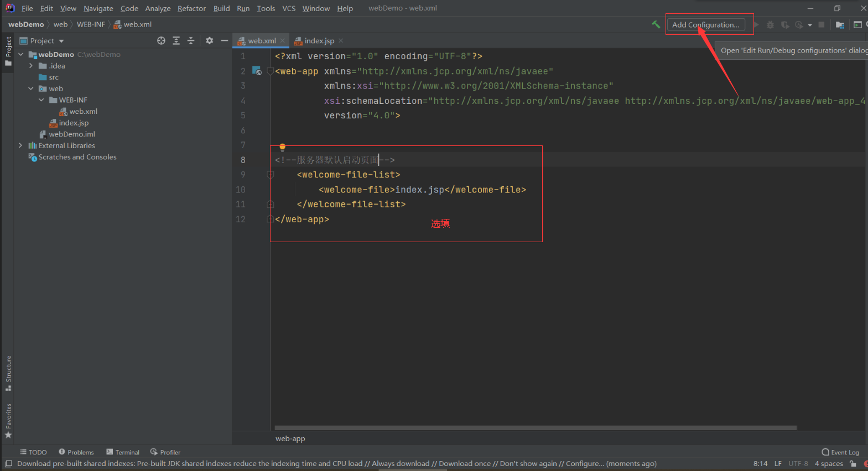Click Expand All icon in Project panel
Screen dimensions: 868x471
(176, 40)
